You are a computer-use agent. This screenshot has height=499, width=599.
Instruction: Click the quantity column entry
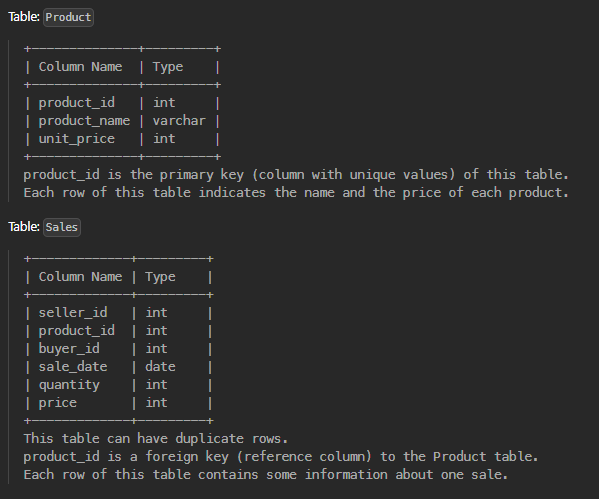(69, 385)
